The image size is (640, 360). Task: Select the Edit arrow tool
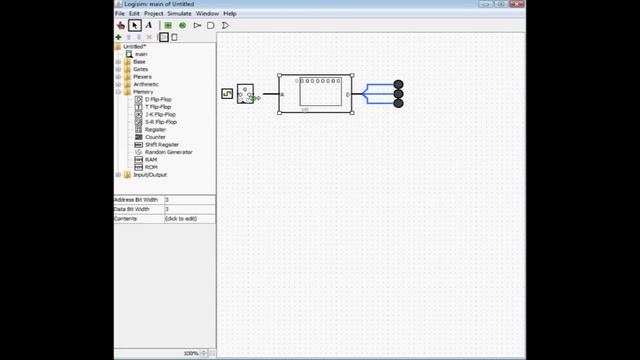tap(135, 25)
